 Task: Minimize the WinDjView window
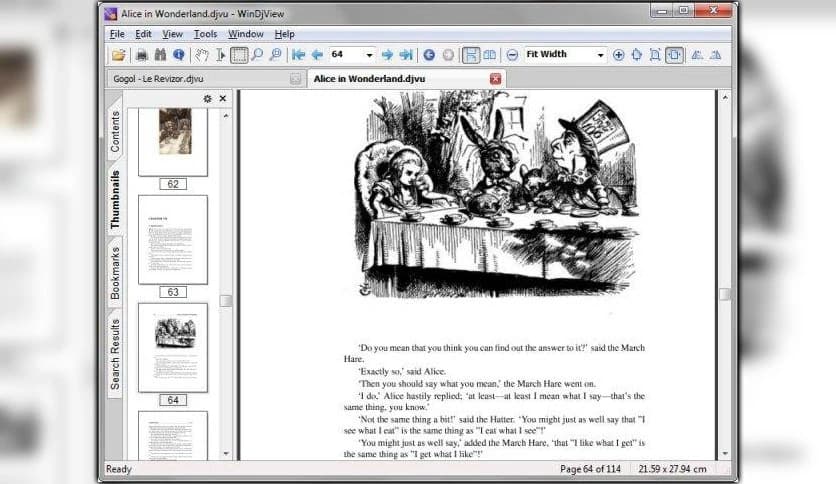pyautogui.click(x=662, y=11)
